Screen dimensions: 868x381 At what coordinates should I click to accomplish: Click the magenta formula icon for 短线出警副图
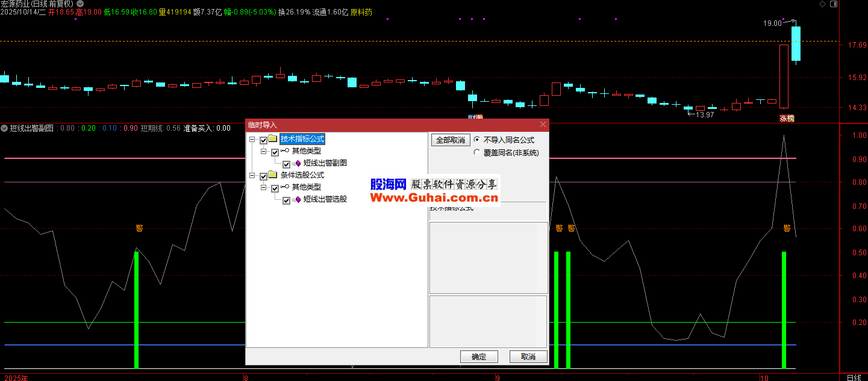coord(297,163)
